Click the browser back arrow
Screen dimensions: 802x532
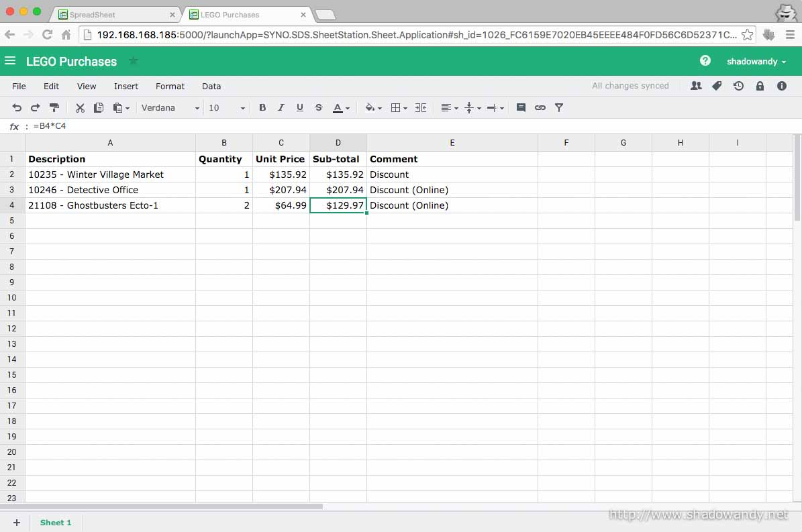point(9,35)
